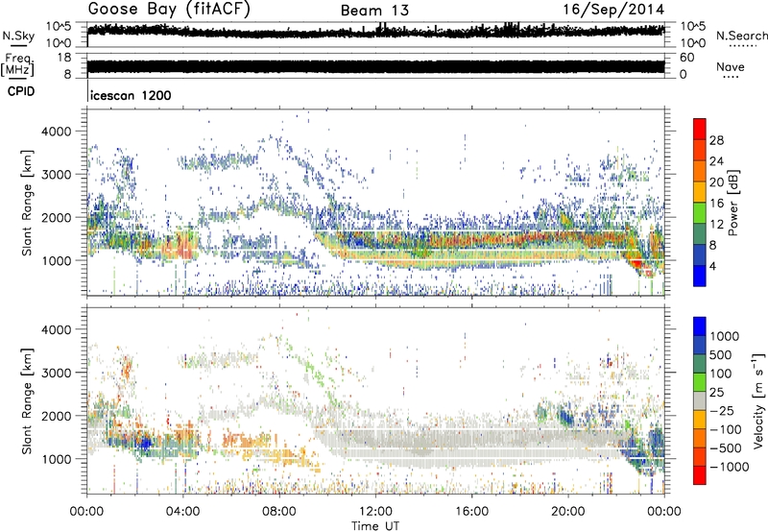This screenshot has width=768, height=532.
Task: Click the red segment of the Power color bar
Action: point(700,130)
